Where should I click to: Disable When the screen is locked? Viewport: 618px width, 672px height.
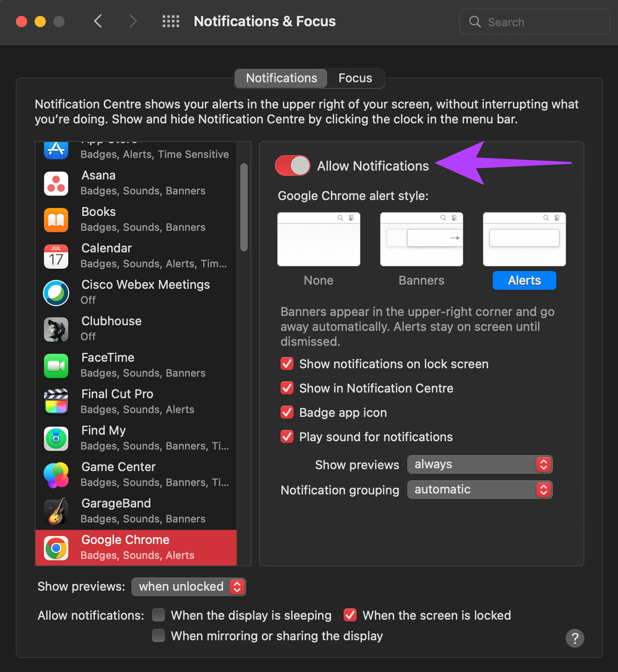coord(350,615)
